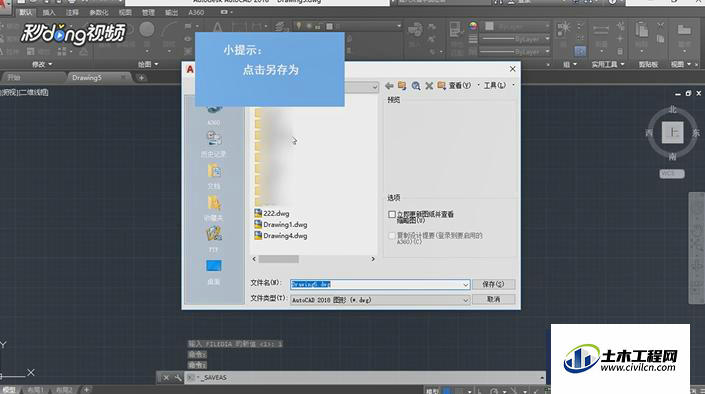
Task: Open History location in dialog sidebar
Action: 214,144
